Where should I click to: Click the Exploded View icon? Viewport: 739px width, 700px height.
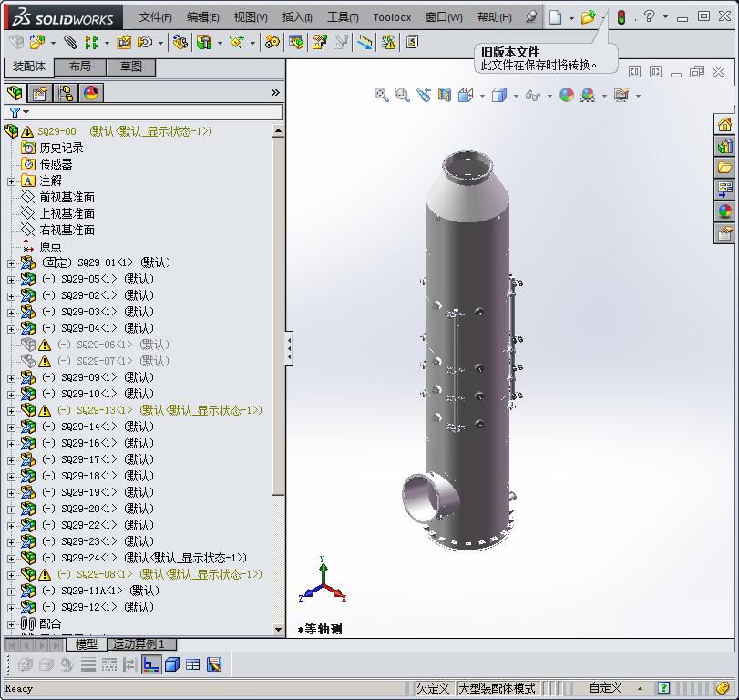click(320, 43)
